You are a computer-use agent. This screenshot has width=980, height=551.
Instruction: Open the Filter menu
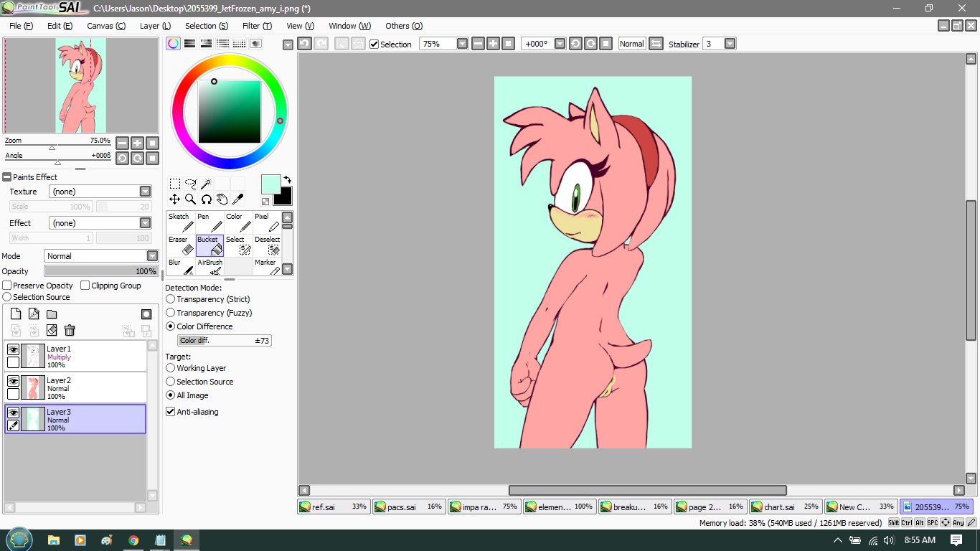click(x=257, y=26)
